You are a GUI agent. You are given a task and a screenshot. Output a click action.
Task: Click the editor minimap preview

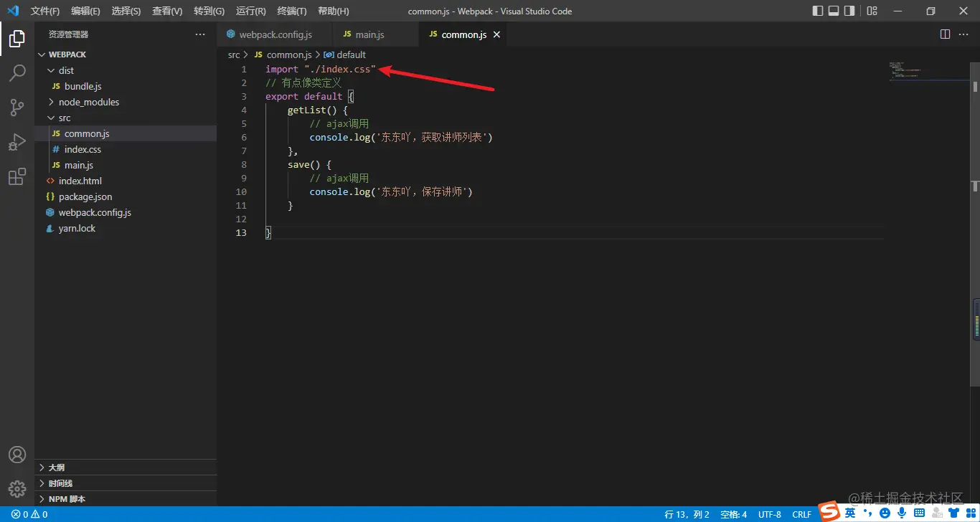[928, 72]
